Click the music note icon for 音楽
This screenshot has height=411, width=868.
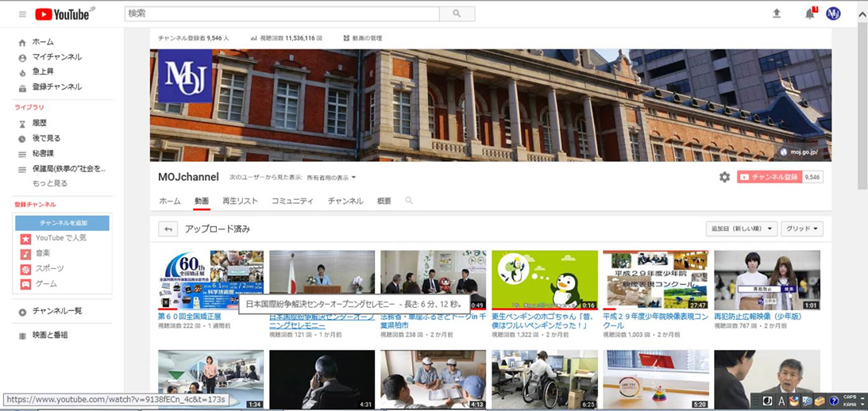(25, 255)
